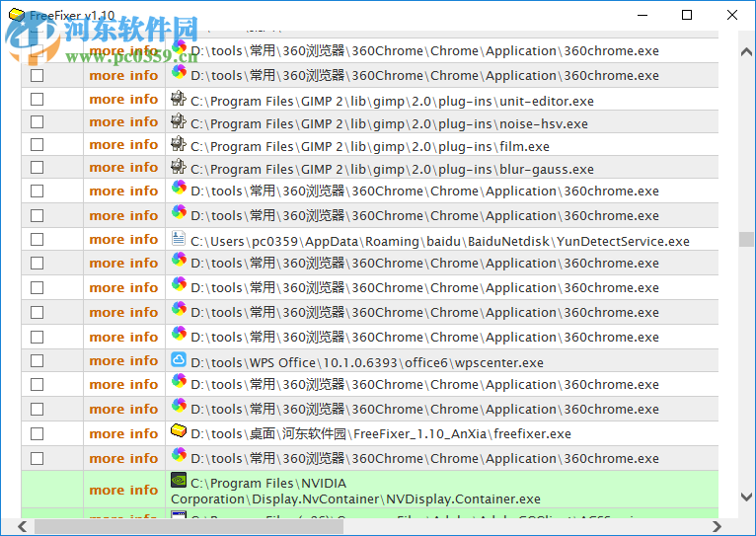Minimize the FreeFixer window
The height and width of the screenshot is (536, 756).
pyautogui.click(x=643, y=15)
